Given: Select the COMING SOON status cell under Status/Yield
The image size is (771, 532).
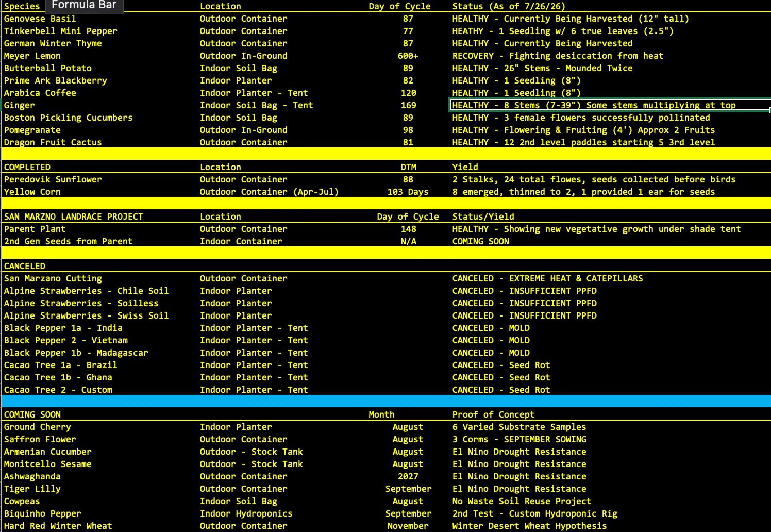Looking at the screenshot, I should point(480,241).
